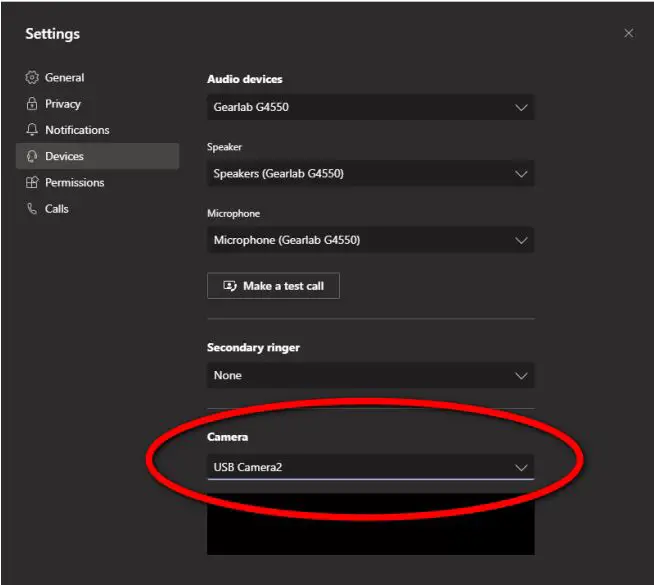The width and height of the screenshot is (654, 585).
Task: Click the camera preview area
Action: (x=370, y=525)
